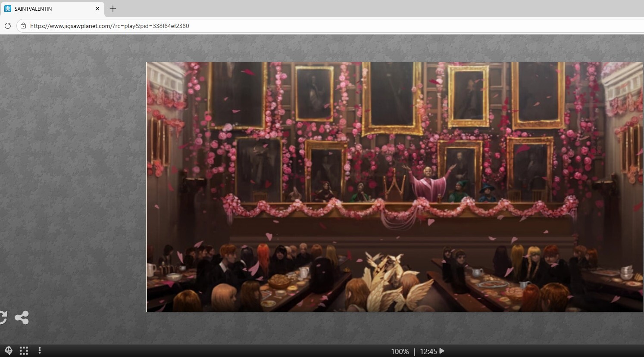Click the dotted-square grid icon in bottom bar

point(24,351)
